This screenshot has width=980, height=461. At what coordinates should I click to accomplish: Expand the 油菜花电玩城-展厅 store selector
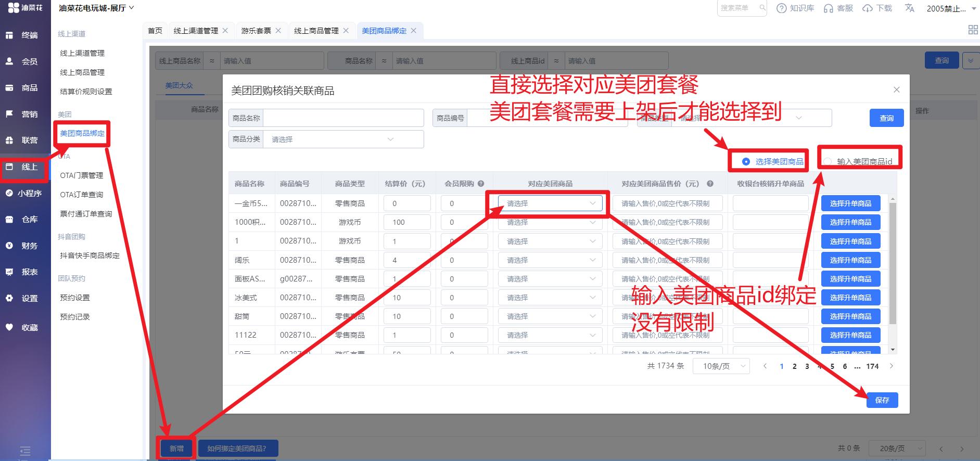pos(96,8)
